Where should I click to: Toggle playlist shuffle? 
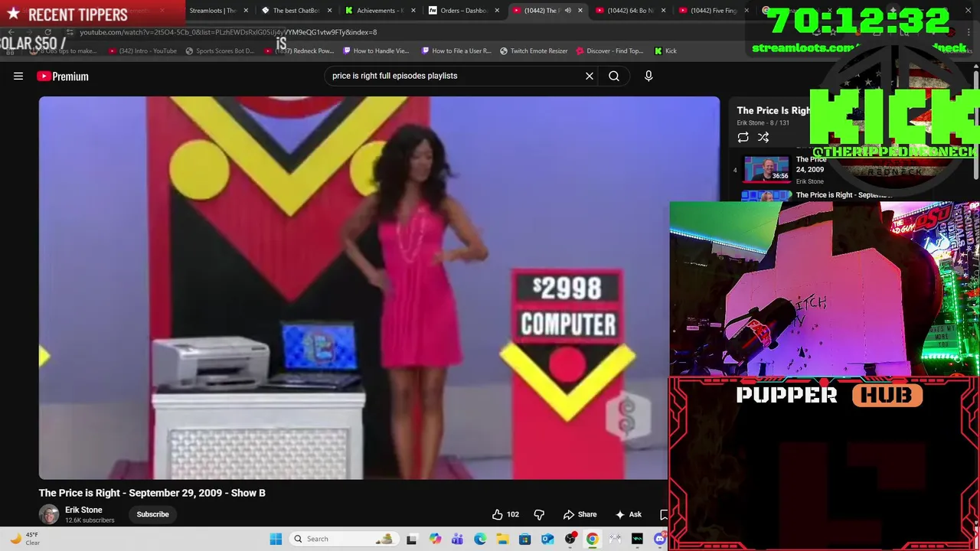pyautogui.click(x=763, y=137)
